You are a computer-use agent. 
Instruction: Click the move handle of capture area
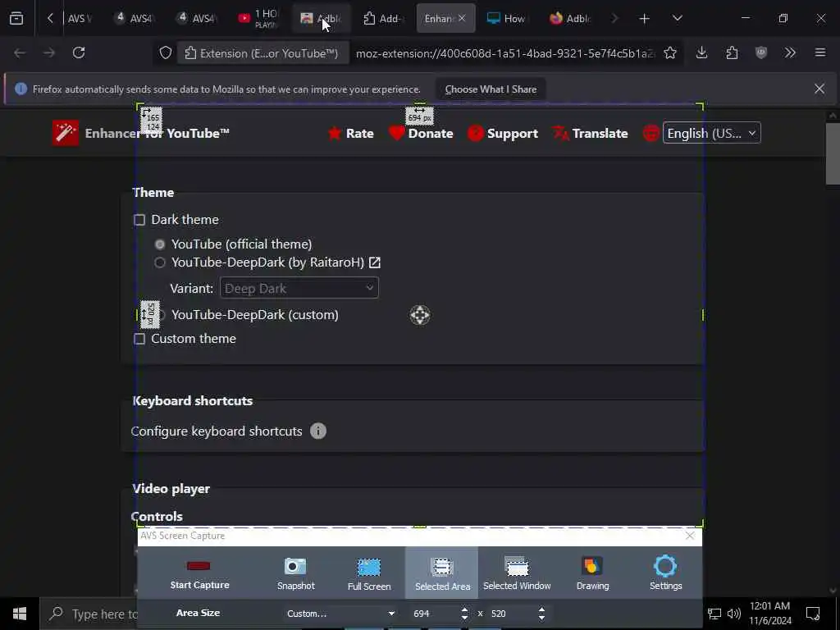coord(419,315)
